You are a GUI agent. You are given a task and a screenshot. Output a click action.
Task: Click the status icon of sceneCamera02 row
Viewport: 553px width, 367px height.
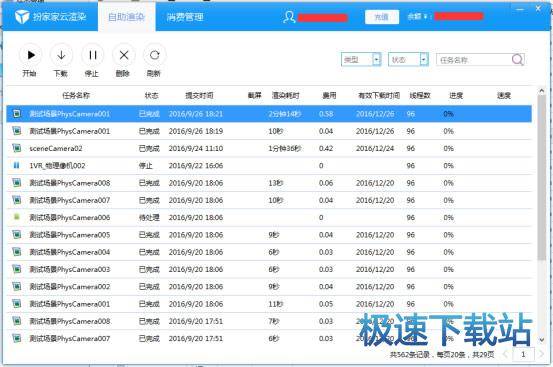(17, 148)
